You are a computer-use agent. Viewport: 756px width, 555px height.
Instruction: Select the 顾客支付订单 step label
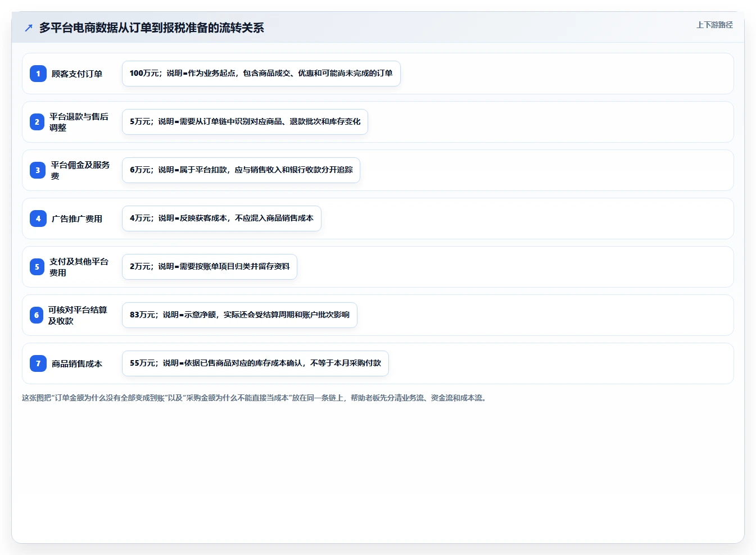77,74
